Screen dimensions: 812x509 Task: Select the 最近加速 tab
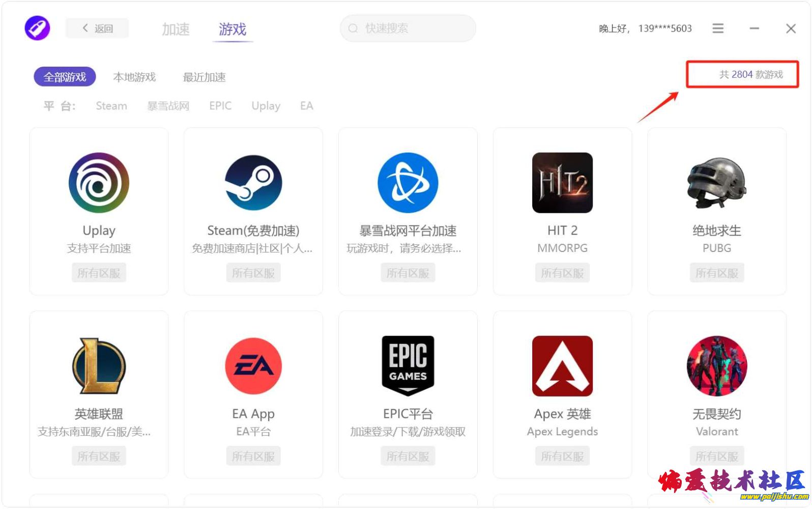click(204, 77)
